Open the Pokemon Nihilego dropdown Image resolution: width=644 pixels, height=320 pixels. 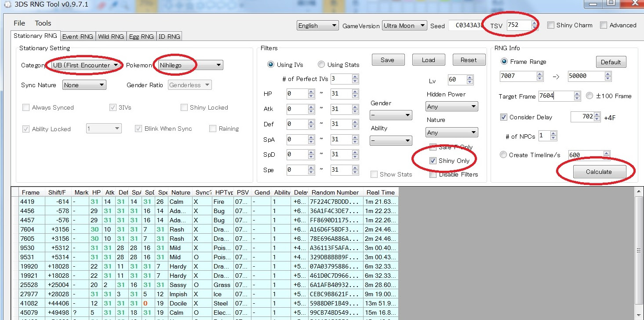(x=190, y=65)
